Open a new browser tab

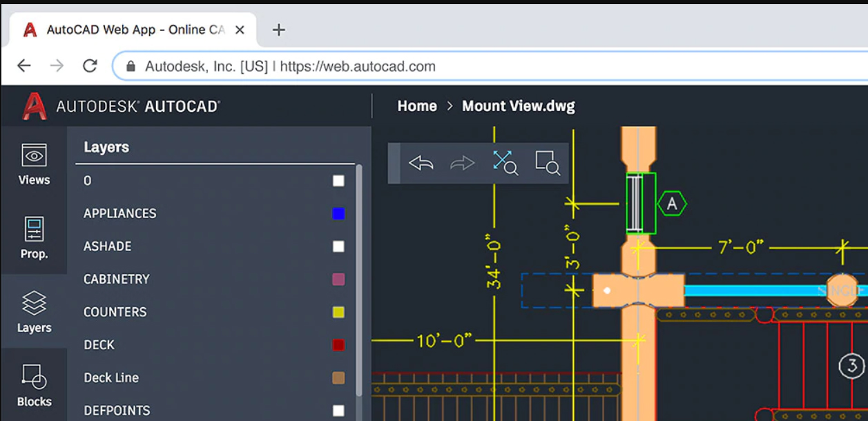tap(279, 30)
